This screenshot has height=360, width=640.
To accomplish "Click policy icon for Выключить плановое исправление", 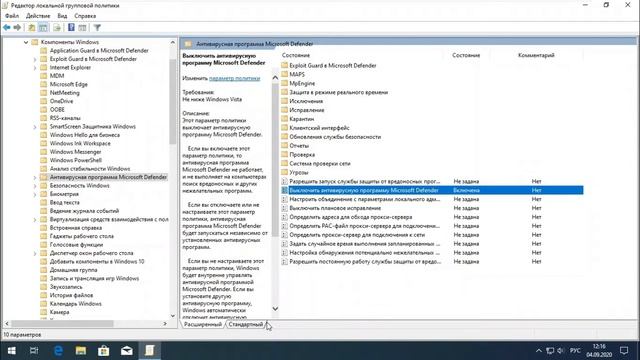I will (x=284, y=208).
